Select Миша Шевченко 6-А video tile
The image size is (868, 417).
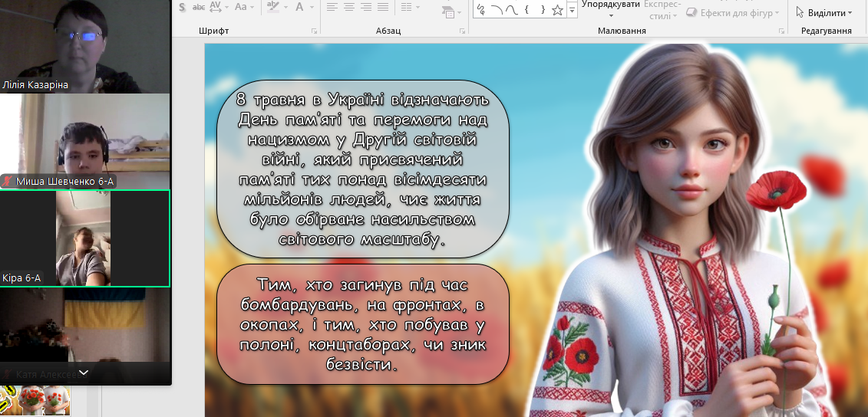click(x=84, y=141)
